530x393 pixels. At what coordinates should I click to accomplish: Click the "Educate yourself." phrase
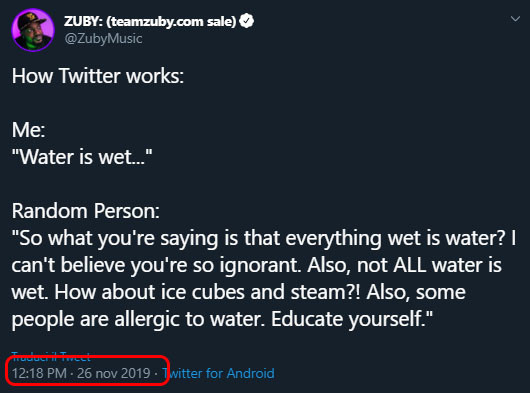[352, 319]
